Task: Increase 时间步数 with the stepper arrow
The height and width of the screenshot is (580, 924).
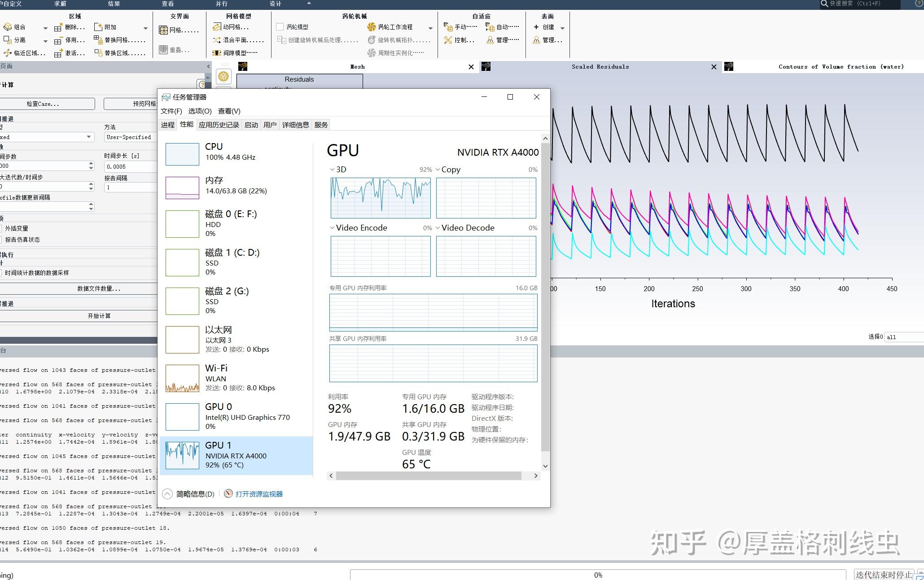Action: tap(91, 163)
